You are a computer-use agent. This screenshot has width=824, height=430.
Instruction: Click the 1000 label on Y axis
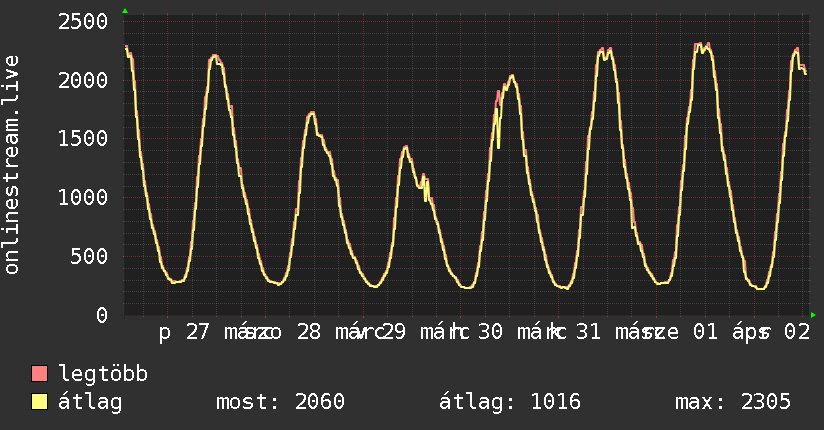pos(83,198)
